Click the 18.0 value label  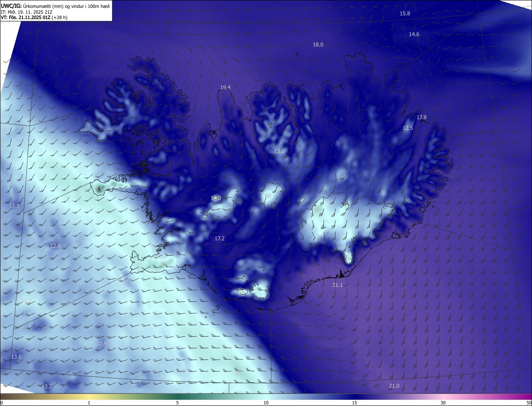(x=318, y=45)
